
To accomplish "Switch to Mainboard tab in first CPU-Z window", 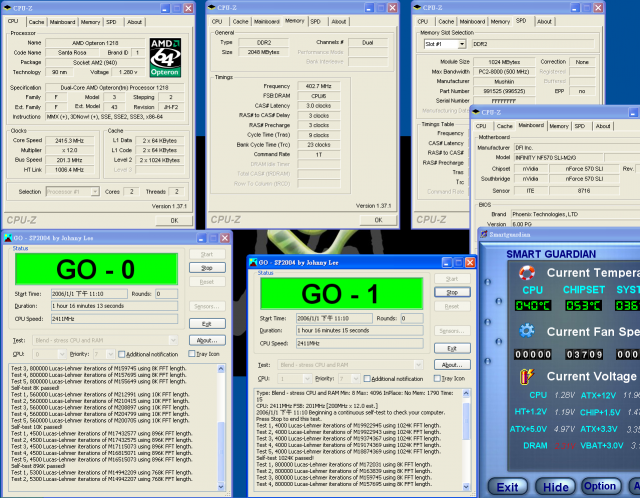I will click(62, 22).
